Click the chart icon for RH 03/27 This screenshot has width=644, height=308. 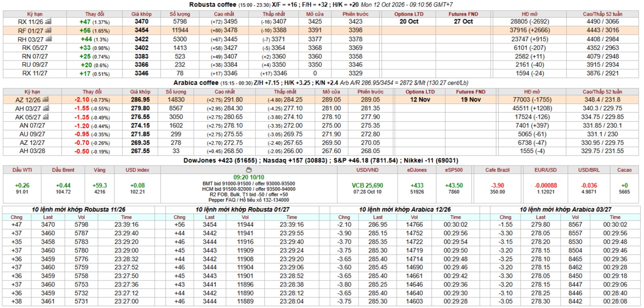pyautogui.click(x=49, y=39)
